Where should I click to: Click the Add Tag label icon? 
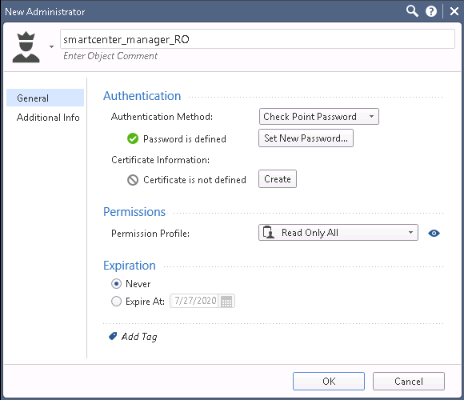(113, 336)
